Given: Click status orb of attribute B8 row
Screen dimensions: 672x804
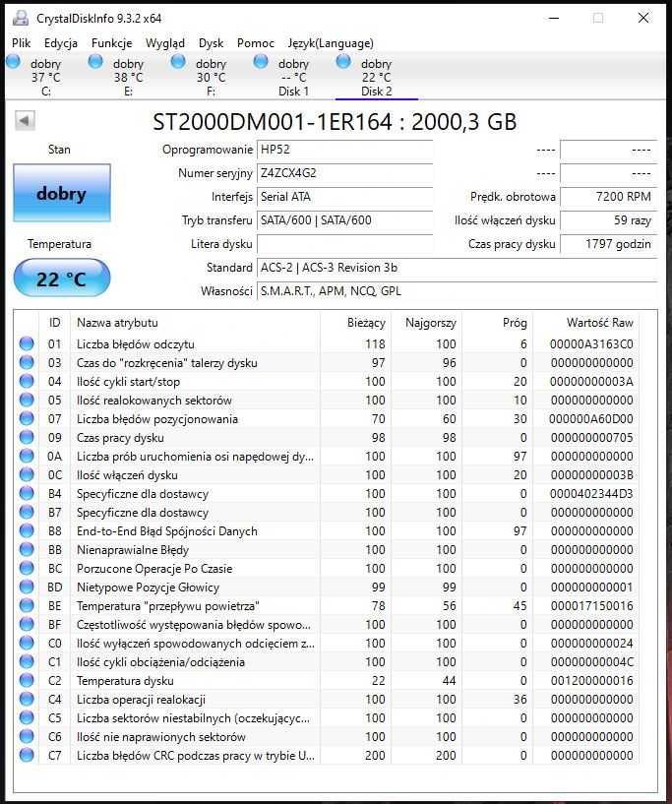Looking at the screenshot, I should [27, 530].
